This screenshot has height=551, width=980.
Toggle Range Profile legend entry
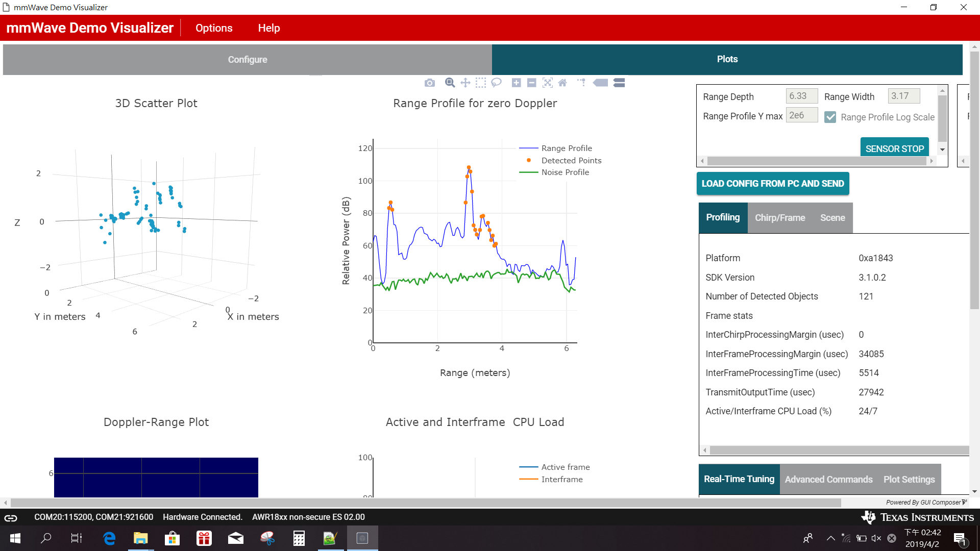click(x=555, y=148)
